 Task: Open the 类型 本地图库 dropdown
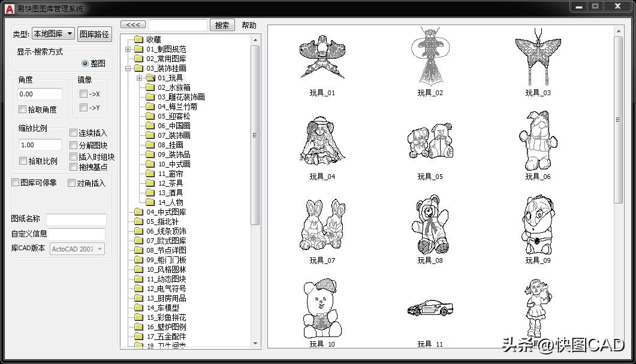53,34
